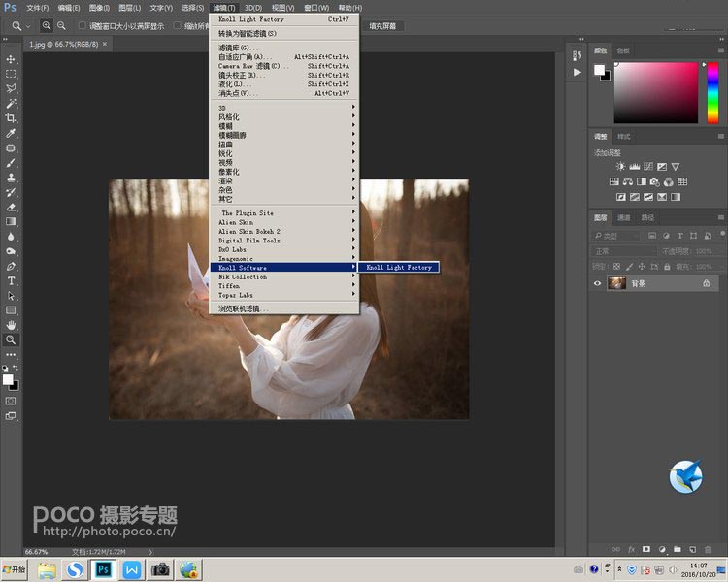The height and width of the screenshot is (582, 728).
Task: Toggle lock transparent pixels
Action: pyautogui.click(x=616, y=267)
